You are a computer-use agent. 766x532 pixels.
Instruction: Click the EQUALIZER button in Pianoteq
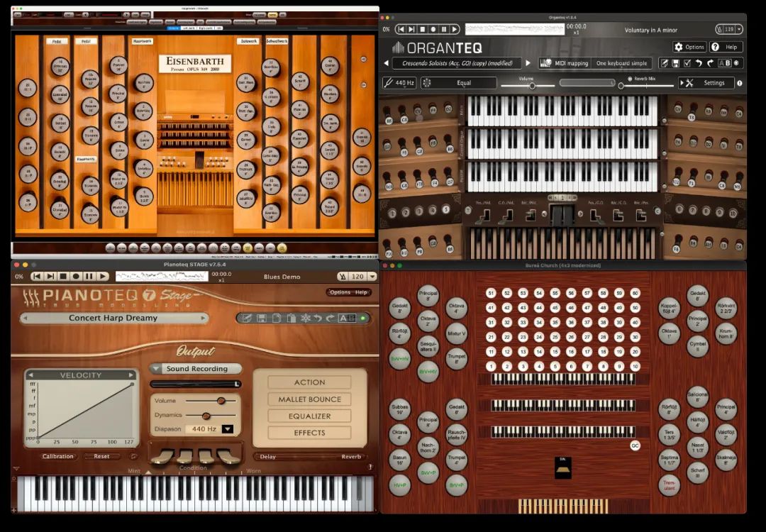click(309, 416)
